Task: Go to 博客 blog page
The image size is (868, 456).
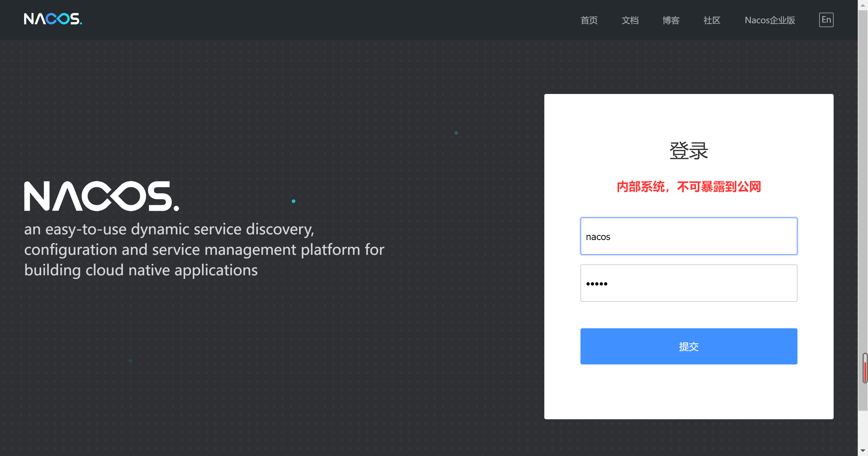Action: [671, 20]
